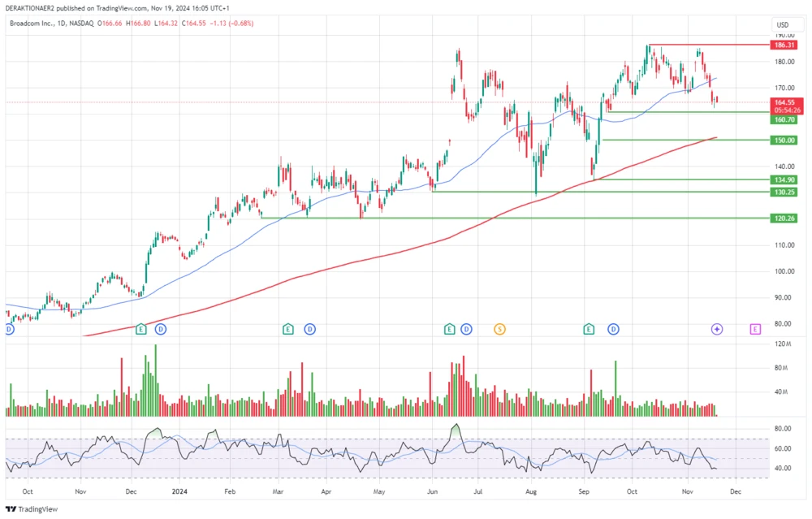This screenshot has width=812, height=519.
Task: Open the dividend D marker beside June earnings
Action: coord(465,330)
